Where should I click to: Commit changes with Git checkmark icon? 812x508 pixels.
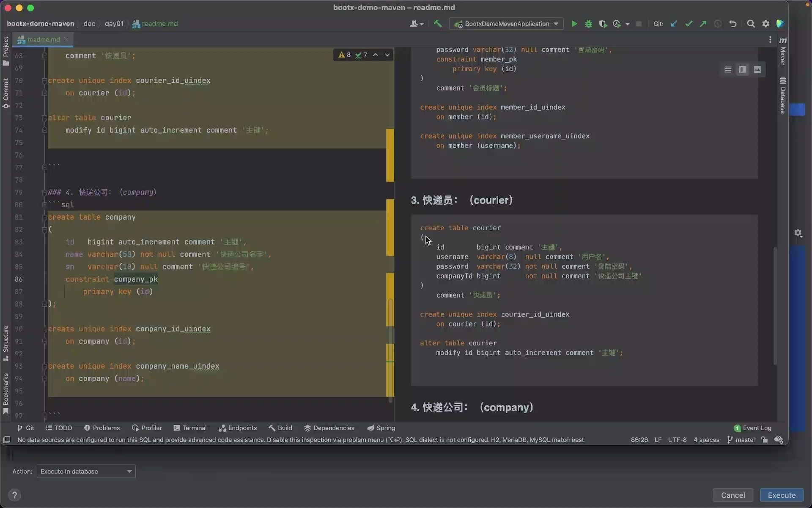(689, 24)
